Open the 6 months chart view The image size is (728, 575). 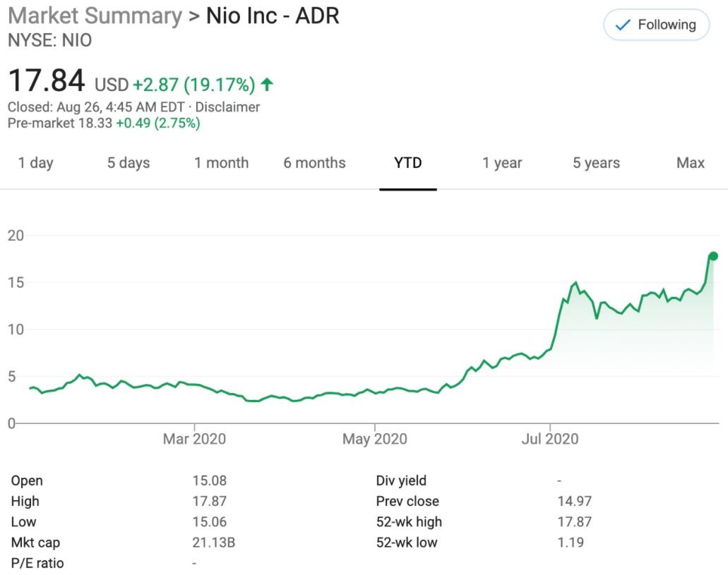[x=315, y=163]
